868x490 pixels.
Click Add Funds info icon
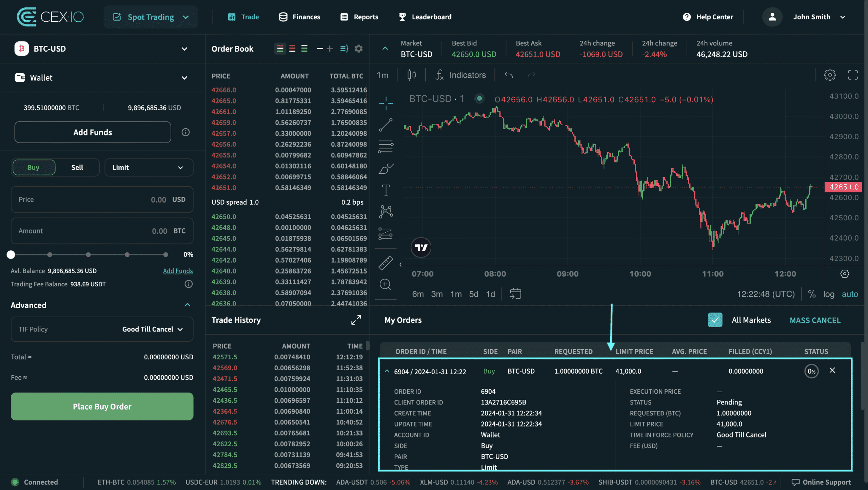coord(185,132)
